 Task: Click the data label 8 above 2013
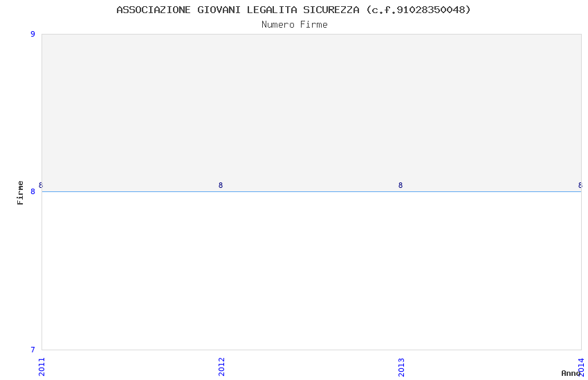(401, 185)
